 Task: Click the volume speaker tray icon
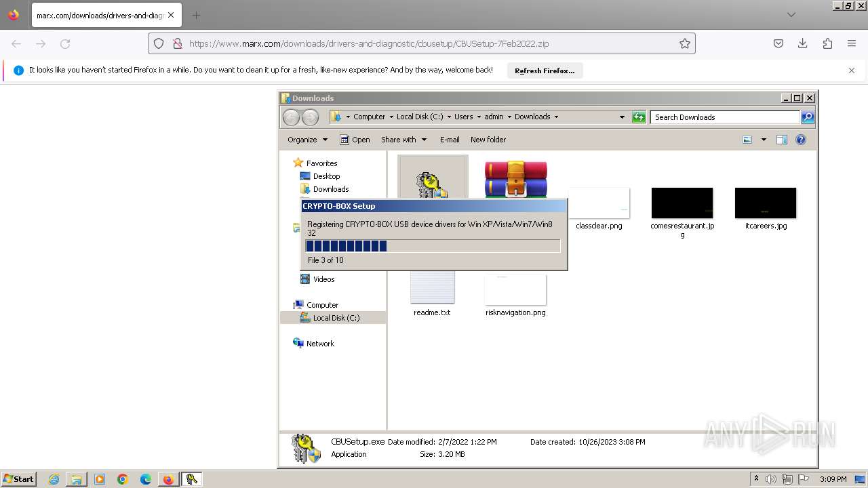click(x=771, y=479)
